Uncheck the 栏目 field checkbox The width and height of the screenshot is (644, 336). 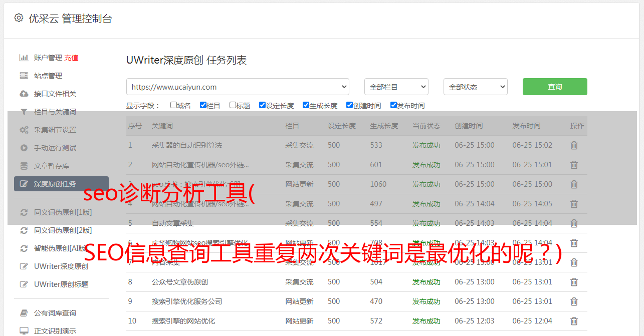coord(203,105)
